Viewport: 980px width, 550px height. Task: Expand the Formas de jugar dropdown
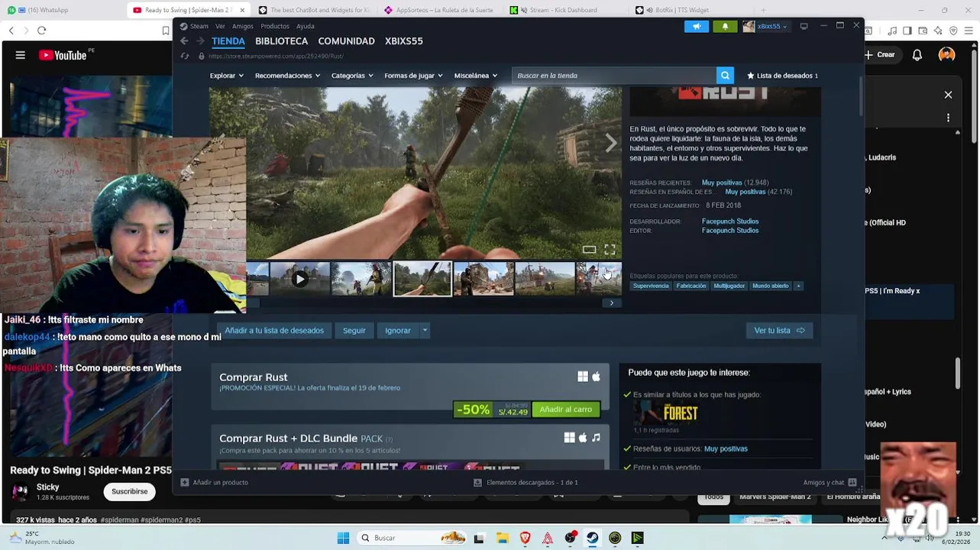(x=413, y=76)
